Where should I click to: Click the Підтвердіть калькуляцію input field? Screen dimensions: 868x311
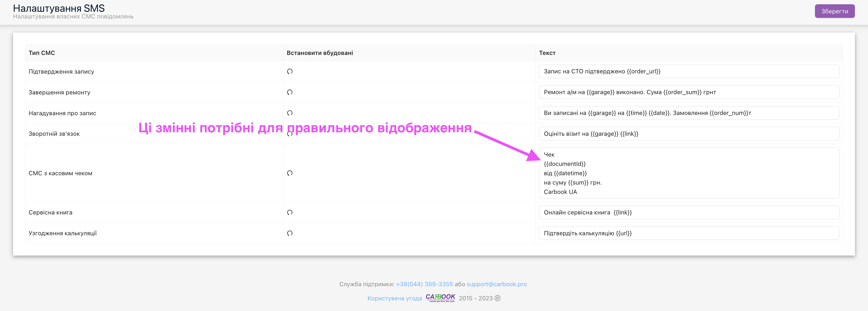[x=688, y=233]
